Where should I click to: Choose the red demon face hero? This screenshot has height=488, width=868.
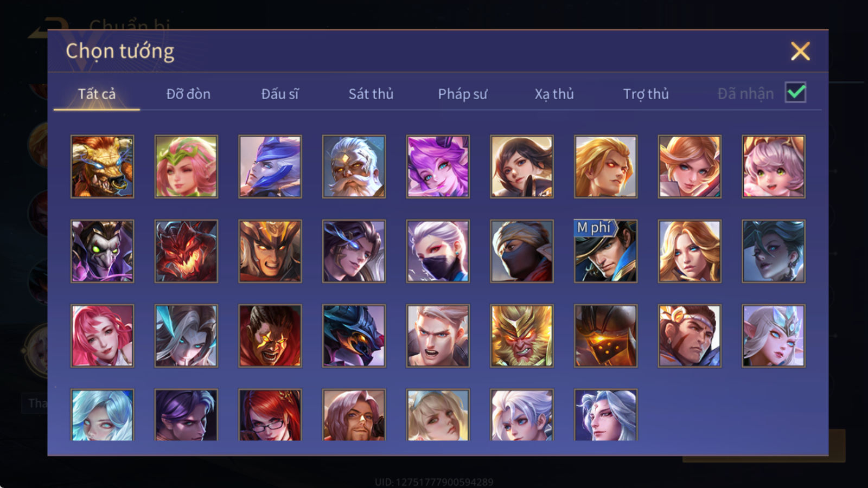click(x=186, y=251)
